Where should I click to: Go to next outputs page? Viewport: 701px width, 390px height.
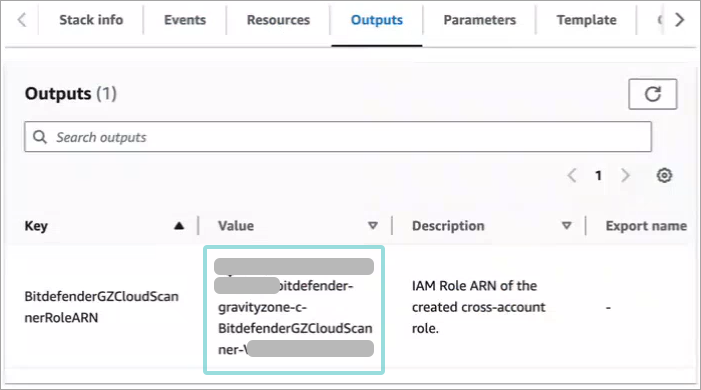point(625,175)
